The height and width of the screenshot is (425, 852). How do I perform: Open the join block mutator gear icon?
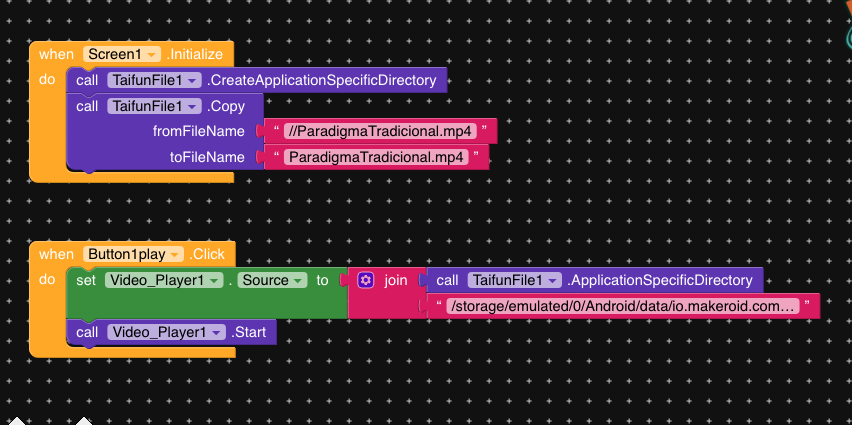point(366,280)
